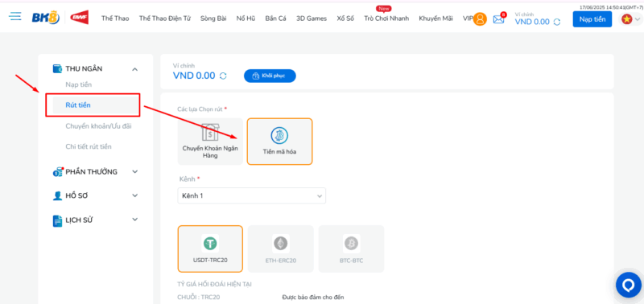644x304 pixels.
Task: Refresh balance icon in top header
Action: tap(557, 23)
